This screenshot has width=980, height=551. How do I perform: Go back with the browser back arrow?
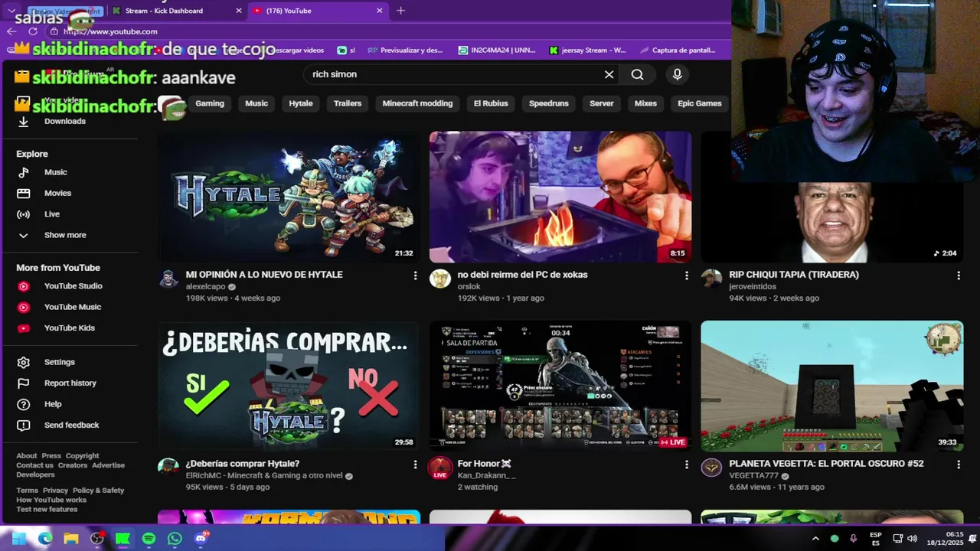coord(11,31)
